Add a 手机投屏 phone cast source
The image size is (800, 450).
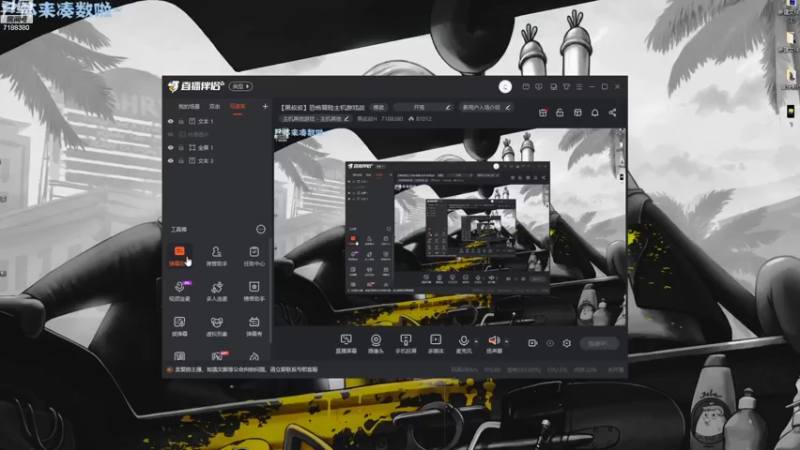[406, 343]
